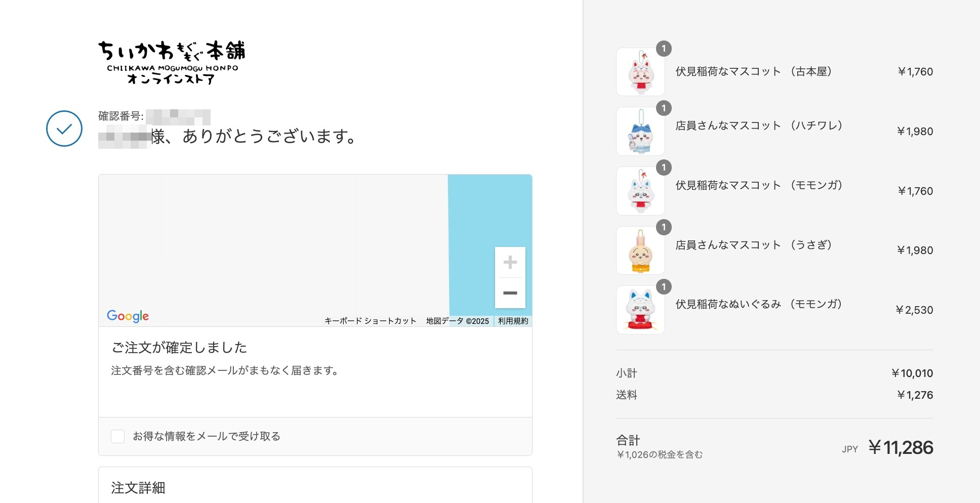This screenshot has height=503, width=980.
Task: Click the total amount ￥11,286
Action: click(x=901, y=447)
